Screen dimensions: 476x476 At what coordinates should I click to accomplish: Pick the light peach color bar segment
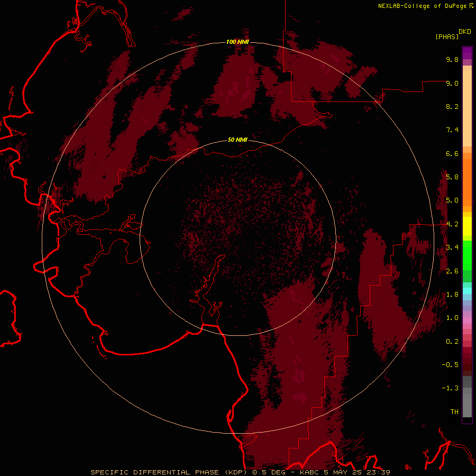click(x=467, y=108)
